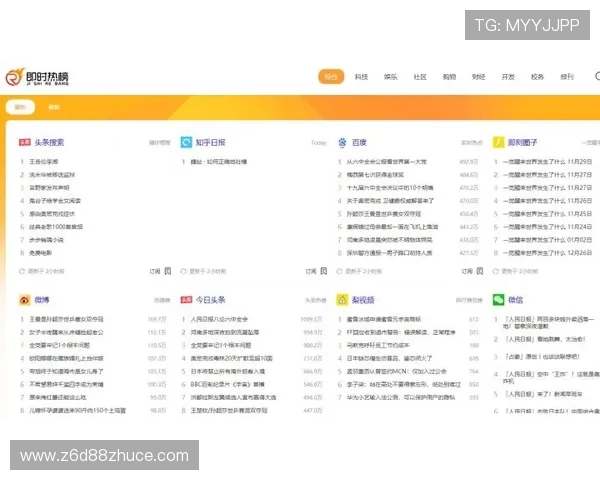The height and width of the screenshot is (480, 600).
Task: Open the 娱乐 nav tab
Action: point(390,77)
